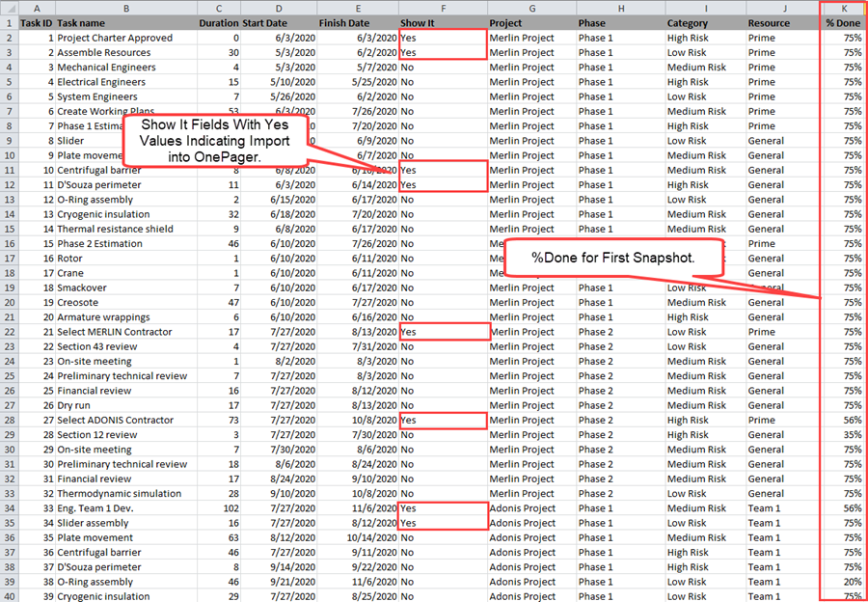Select the 56% Done cell for Select ADONIS Contractor

(x=844, y=420)
